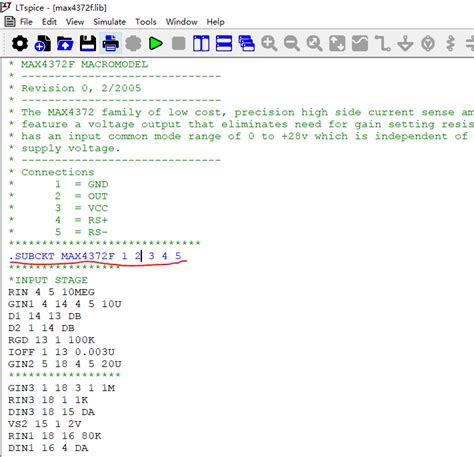This screenshot has height=457, width=474.
Task: Click the 'IOFF 1 13 0.003U' line
Action: pyautogui.click(x=61, y=352)
